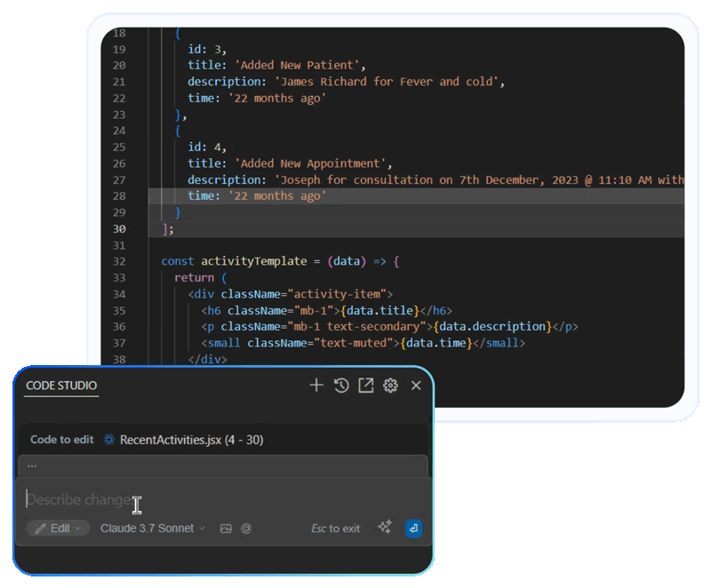Click the sparkle enhance prompt icon
The image size is (711, 588).
pos(384,528)
